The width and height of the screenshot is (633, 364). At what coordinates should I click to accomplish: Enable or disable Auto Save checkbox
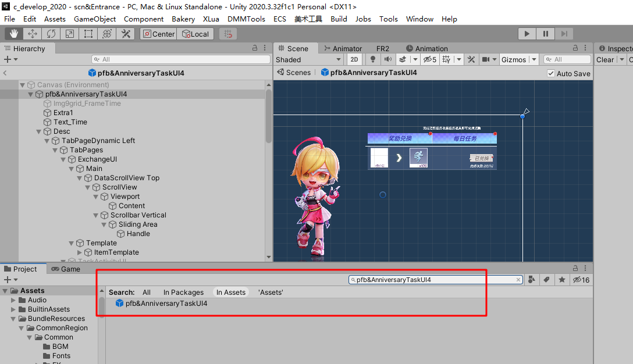pyautogui.click(x=550, y=73)
